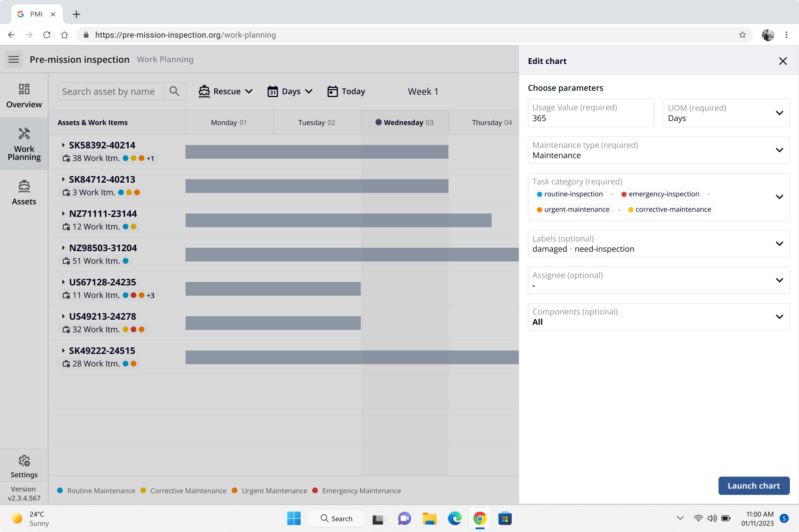The width and height of the screenshot is (799, 532).
Task: Click the search magnifier icon
Action: 174,91
